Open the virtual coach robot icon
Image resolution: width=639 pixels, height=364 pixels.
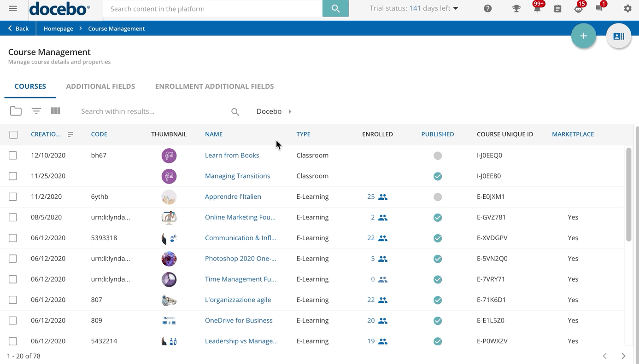click(x=578, y=8)
